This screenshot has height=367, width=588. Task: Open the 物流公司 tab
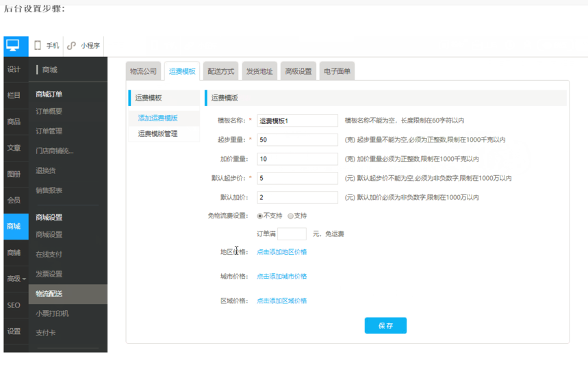(x=144, y=71)
